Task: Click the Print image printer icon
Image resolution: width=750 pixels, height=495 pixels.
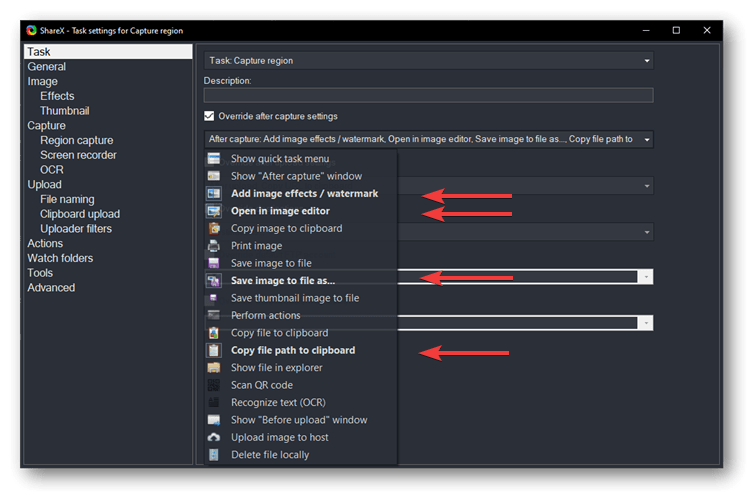Action: [214, 246]
